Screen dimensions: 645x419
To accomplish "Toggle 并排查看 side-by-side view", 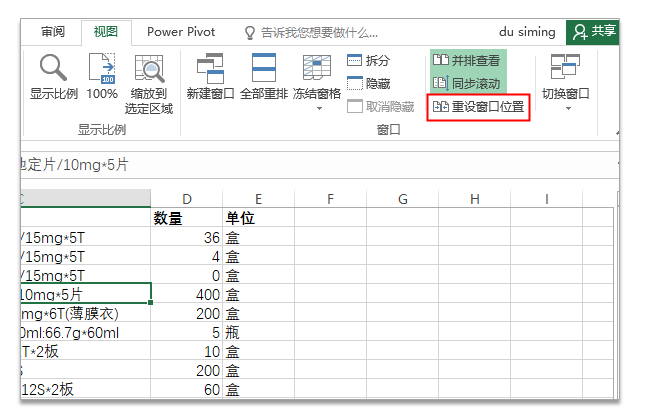I will 467,60.
